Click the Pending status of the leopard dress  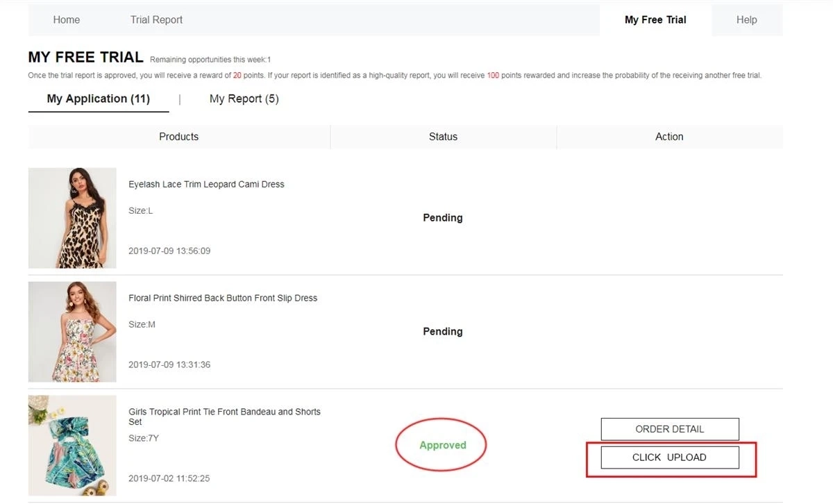point(442,217)
